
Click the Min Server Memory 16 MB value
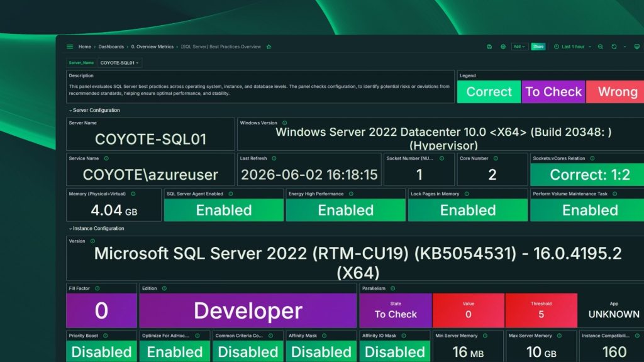(x=468, y=352)
